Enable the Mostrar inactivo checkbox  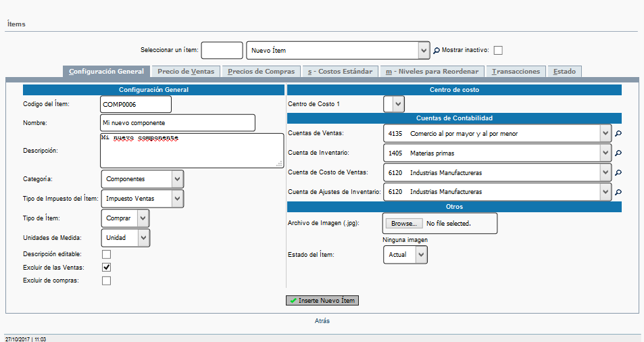[498, 51]
